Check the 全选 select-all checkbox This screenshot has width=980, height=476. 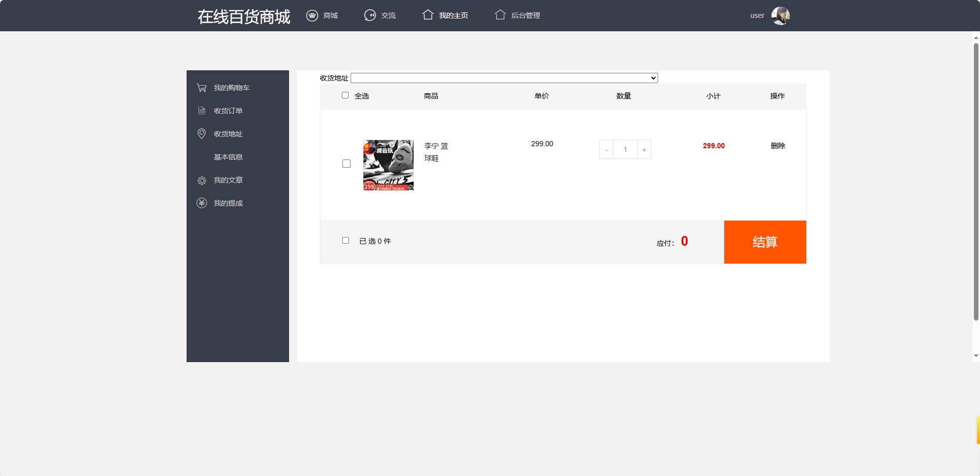pos(345,95)
